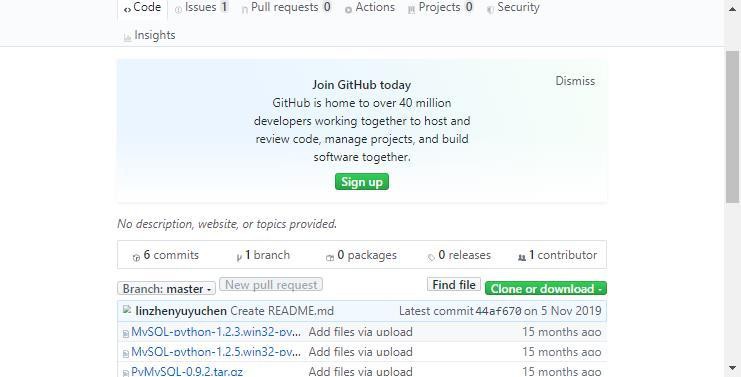
Task: Open Add files via upload commit for MySQL-python-1.2.3
Action: coord(361,332)
